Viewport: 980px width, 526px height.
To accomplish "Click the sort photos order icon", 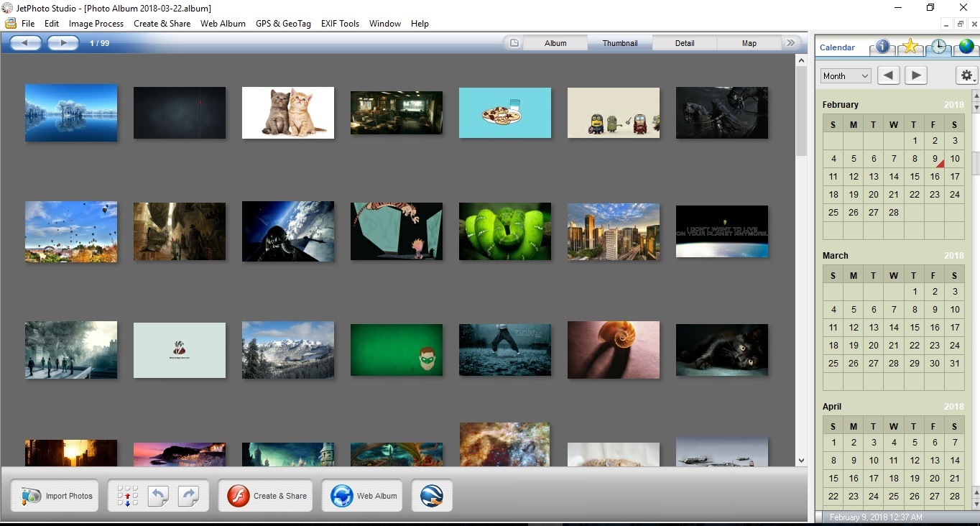I will 127,495.
